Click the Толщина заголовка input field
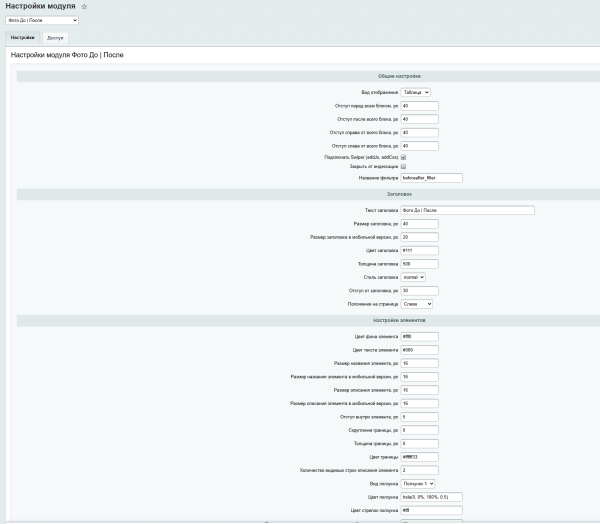Viewport: 600px width, 524px height. (x=419, y=264)
